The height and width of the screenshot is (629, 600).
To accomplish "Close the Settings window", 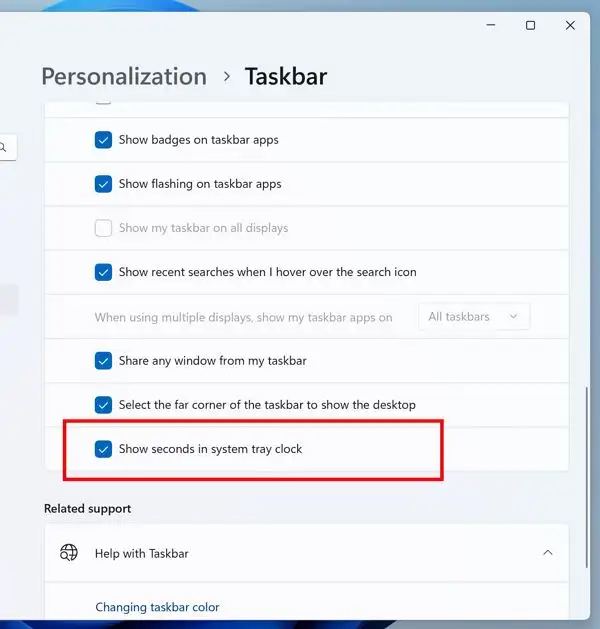I will (x=570, y=25).
